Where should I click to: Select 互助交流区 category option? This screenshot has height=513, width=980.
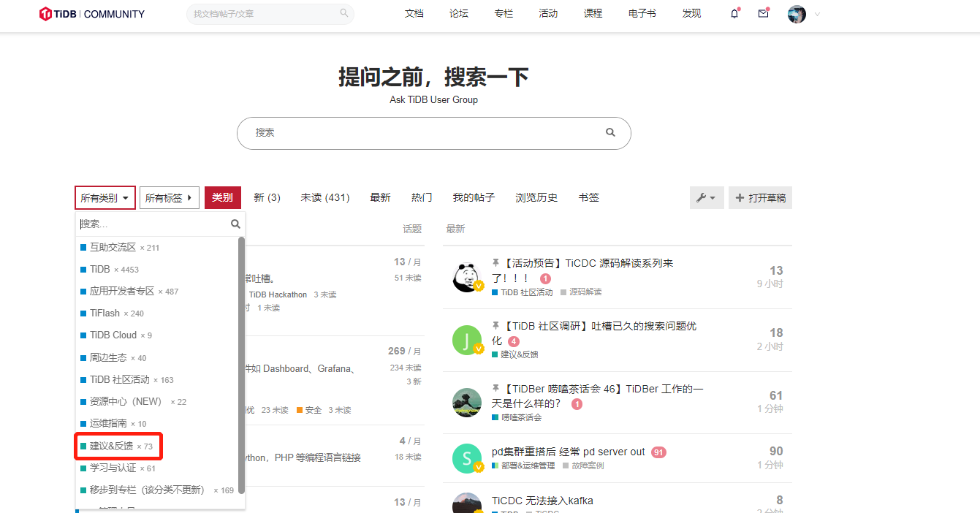[x=157, y=248]
